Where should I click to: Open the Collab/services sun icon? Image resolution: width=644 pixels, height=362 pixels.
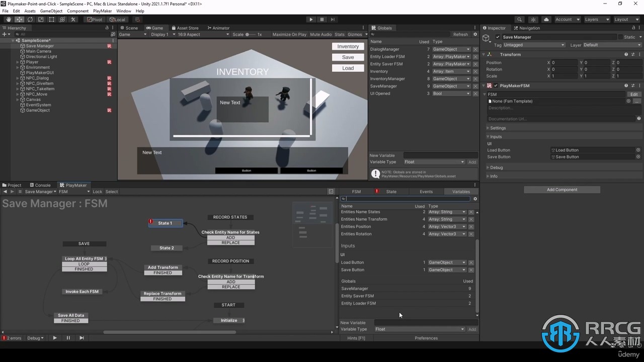click(533, 20)
